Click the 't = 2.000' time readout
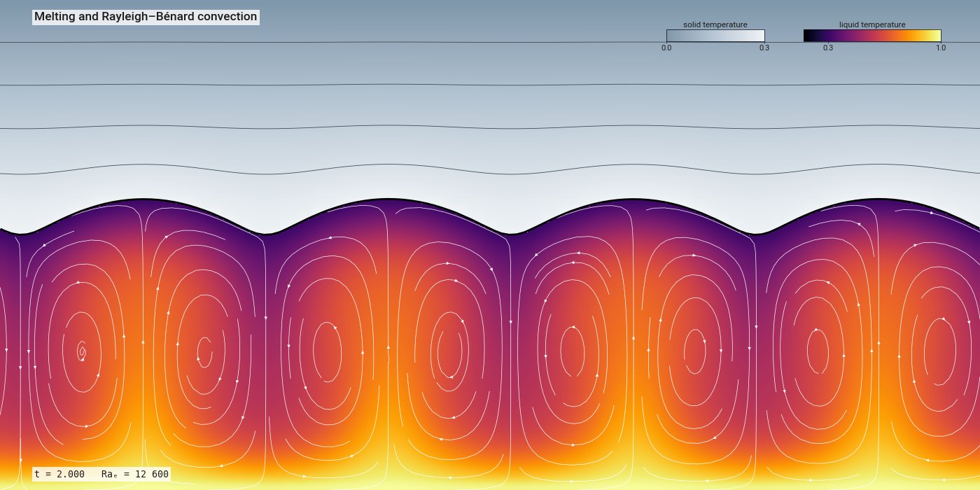The width and height of the screenshot is (980, 490). click(59, 475)
